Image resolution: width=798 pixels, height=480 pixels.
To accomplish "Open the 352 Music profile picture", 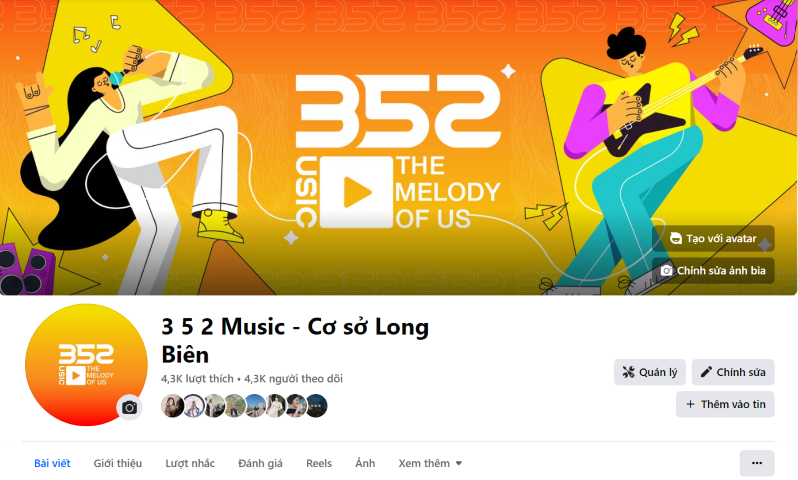I will (x=86, y=365).
